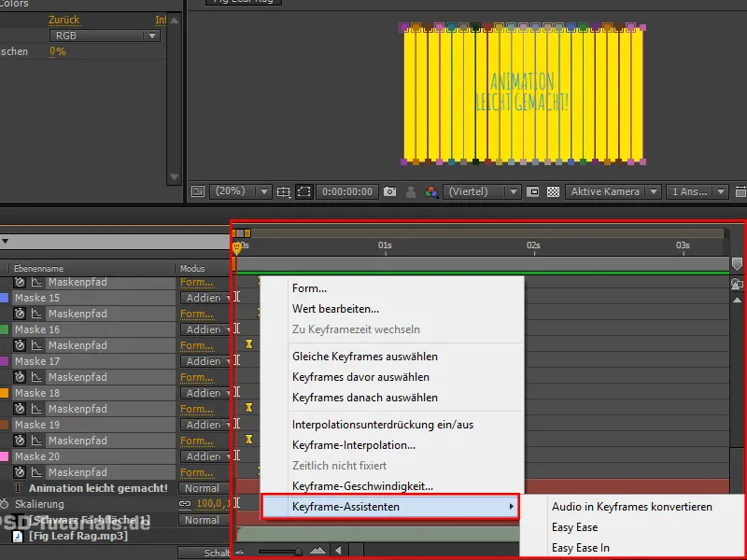The width and height of the screenshot is (747, 560).
Task: Click the left arrow at timeline bottom
Action: point(338,551)
